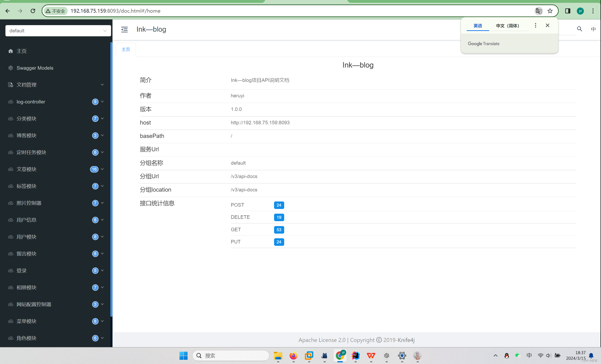
Task: Click the 文章模块 section icon
Action: (11, 169)
